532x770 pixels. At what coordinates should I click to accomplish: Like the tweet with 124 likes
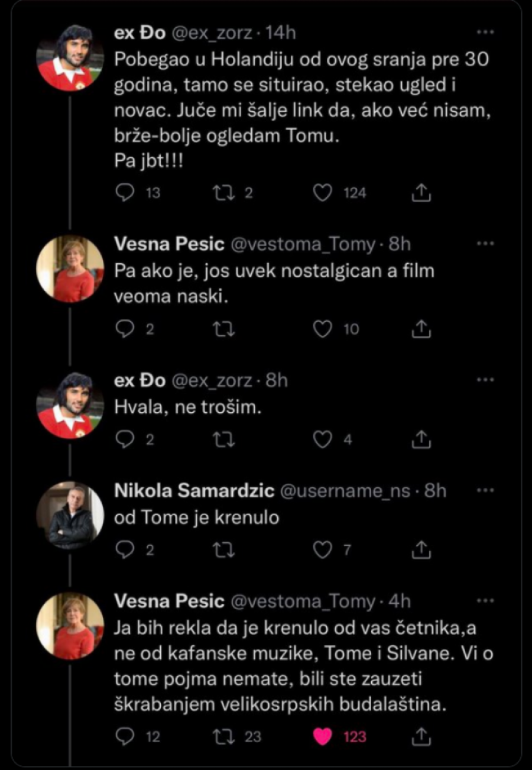coord(322,193)
